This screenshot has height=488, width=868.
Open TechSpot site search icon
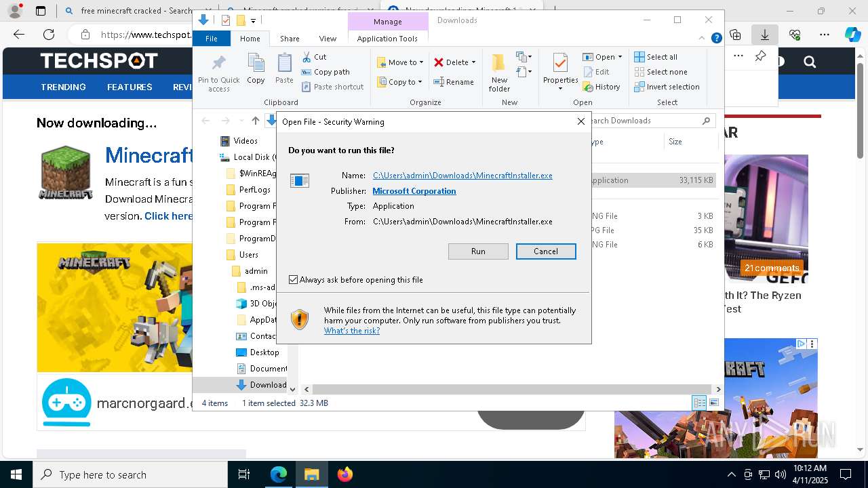[810, 62]
